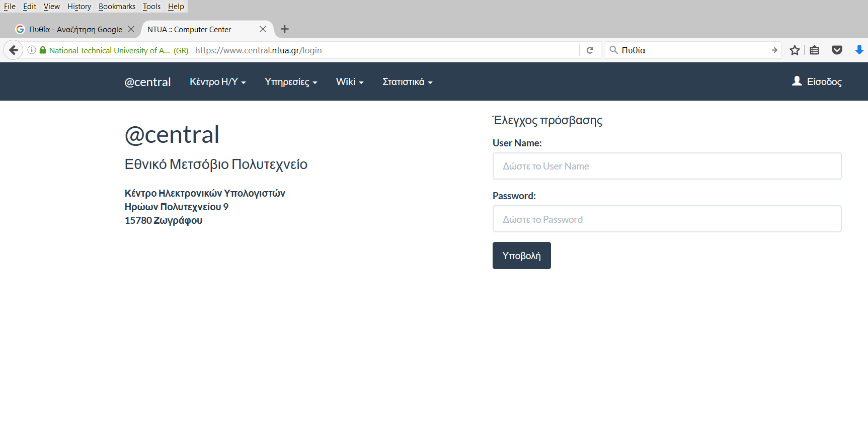Open the downloads arrow icon

tap(859, 50)
